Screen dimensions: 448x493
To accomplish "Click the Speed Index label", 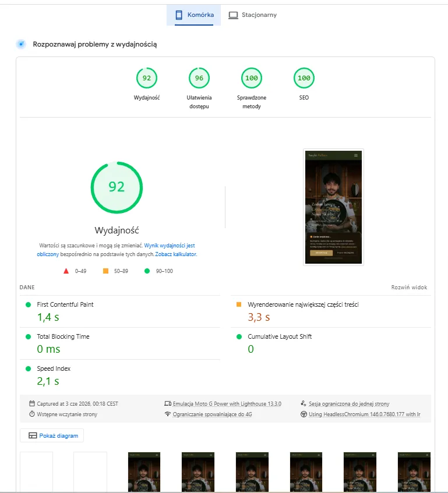I will 54,368.
